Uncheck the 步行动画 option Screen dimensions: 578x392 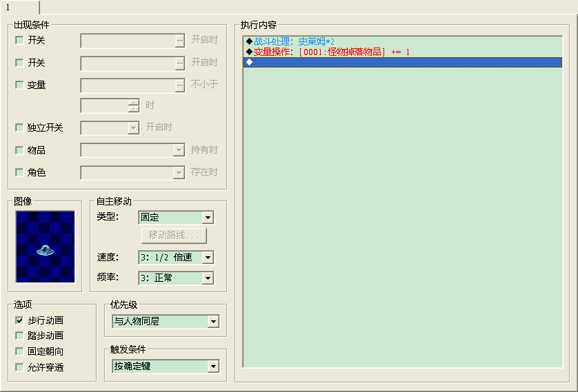(19, 320)
